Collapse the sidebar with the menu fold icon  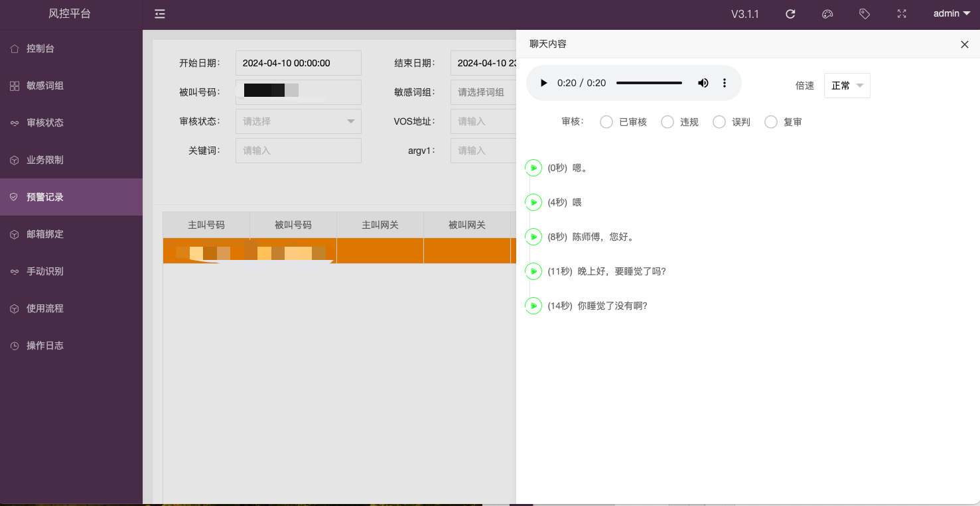[160, 14]
